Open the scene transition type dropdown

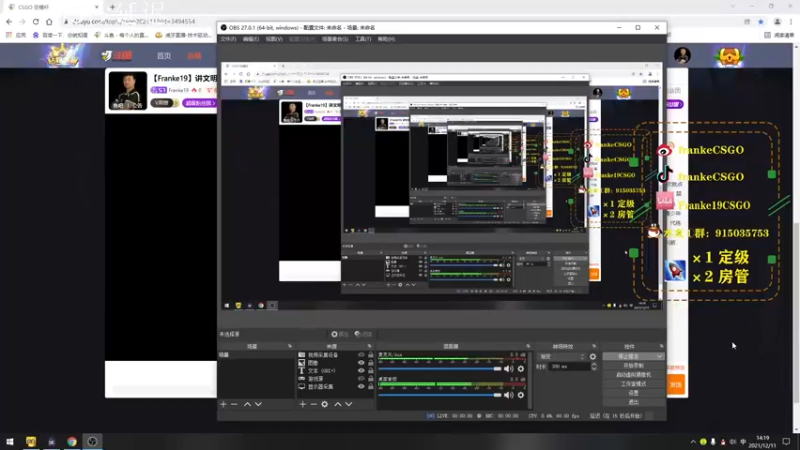[x=562, y=357]
